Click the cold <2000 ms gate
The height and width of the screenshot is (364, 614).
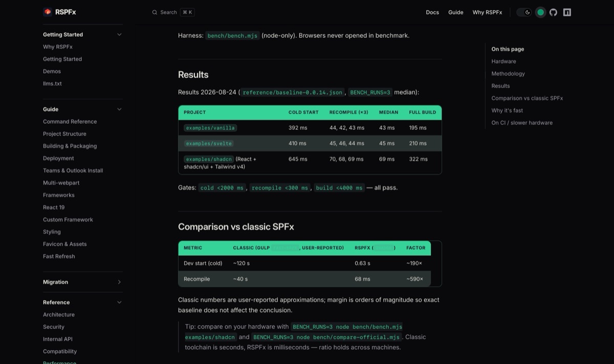pyautogui.click(x=222, y=188)
